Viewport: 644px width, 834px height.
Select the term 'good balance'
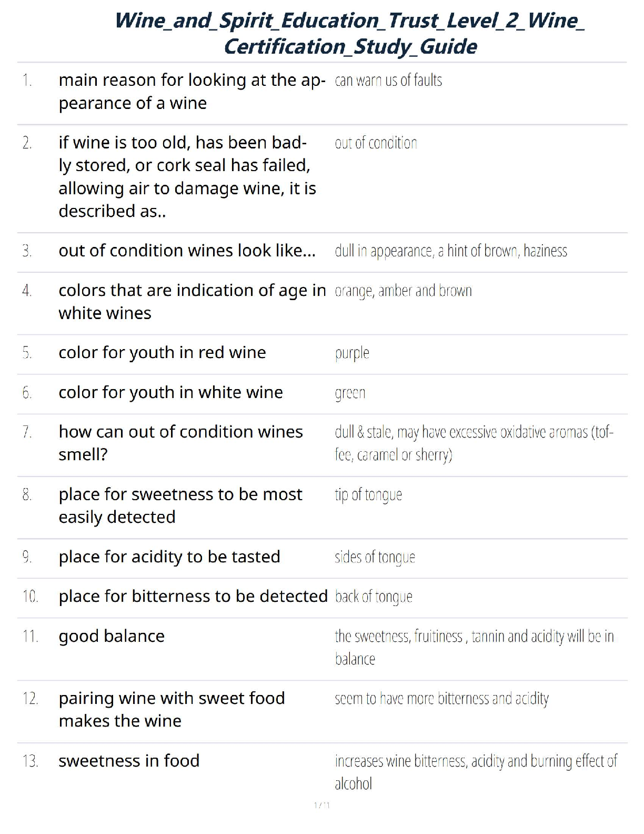112,636
